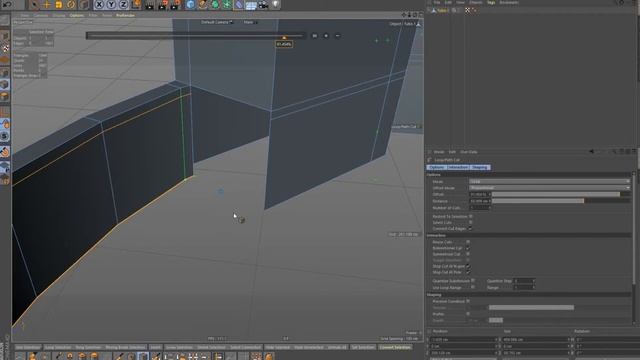Click the Quantize Step field
This screenshot has width=640, height=360.
pos(523,281)
